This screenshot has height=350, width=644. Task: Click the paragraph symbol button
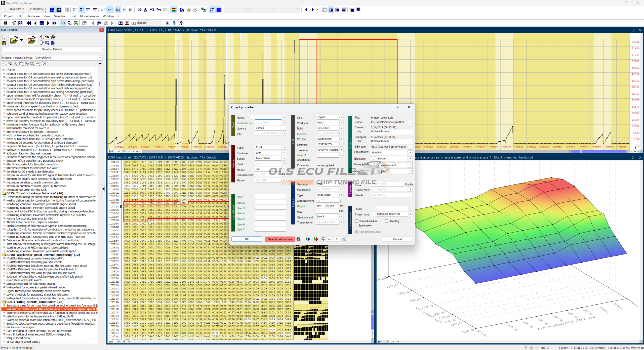[x=337, y=239]
